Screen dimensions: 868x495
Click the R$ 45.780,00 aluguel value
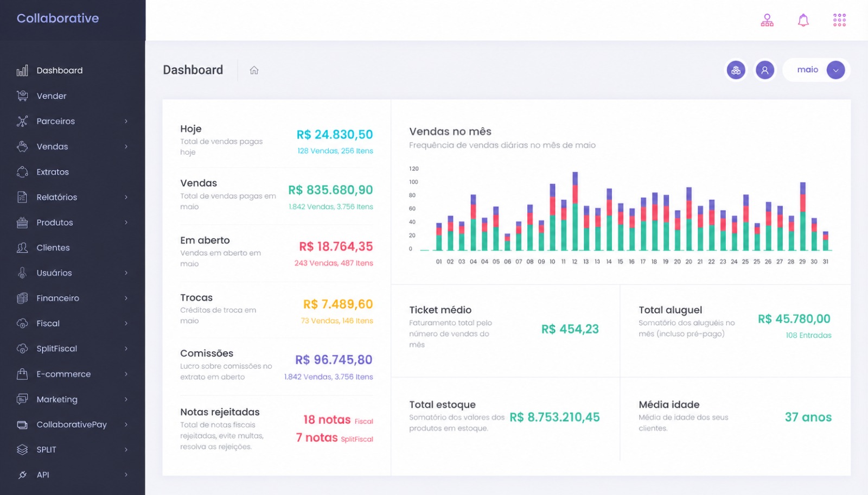[794, 319]
